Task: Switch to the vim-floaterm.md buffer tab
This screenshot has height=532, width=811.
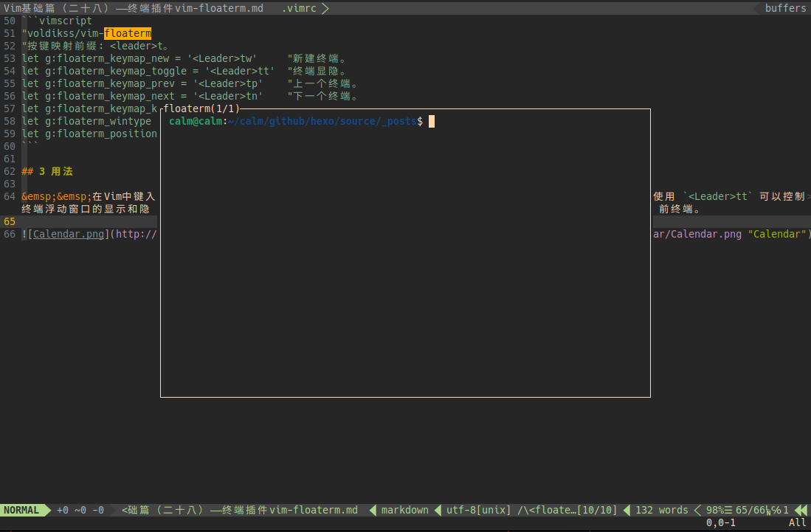Action: [134, 8]
